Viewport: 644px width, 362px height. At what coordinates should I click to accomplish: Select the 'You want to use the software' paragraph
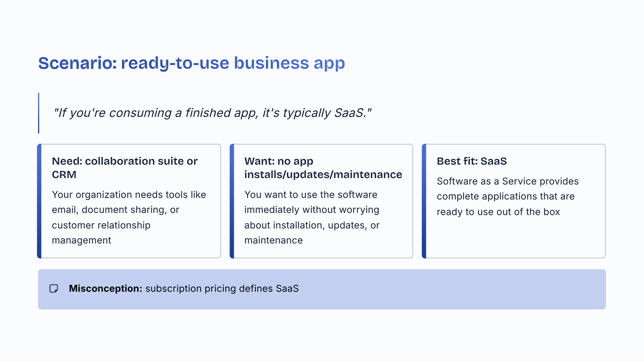312,217
